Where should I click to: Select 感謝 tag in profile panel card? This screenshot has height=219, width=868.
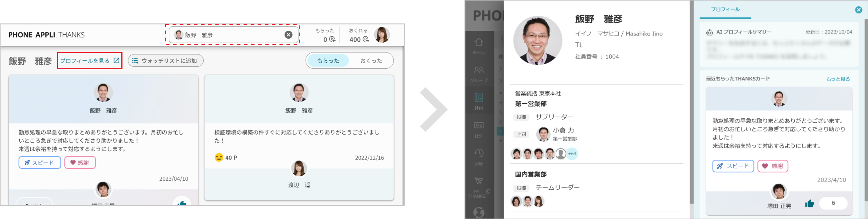click(x=773, y=166)
